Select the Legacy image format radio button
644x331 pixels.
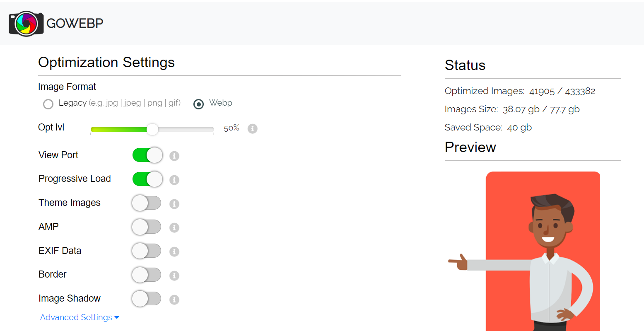(x=48, y=104)
